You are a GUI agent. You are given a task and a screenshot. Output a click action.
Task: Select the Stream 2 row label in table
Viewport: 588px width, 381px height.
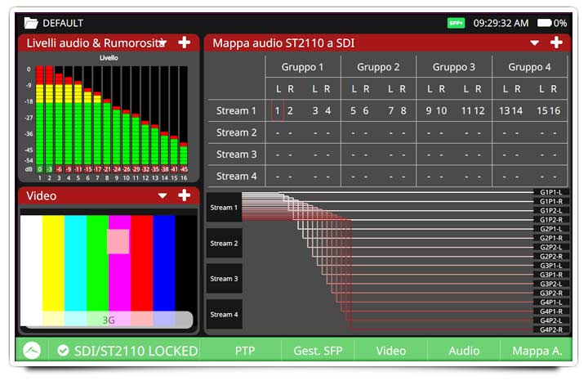pos(236,132)
